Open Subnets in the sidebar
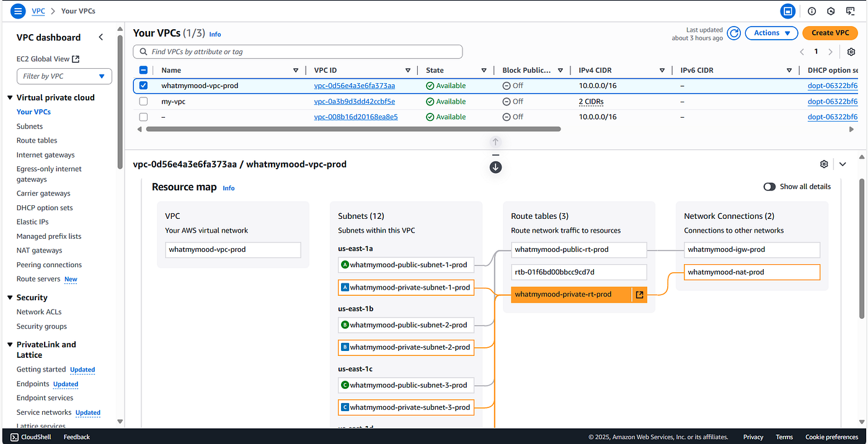Viewport: 868px width, 444px height. 30,127
